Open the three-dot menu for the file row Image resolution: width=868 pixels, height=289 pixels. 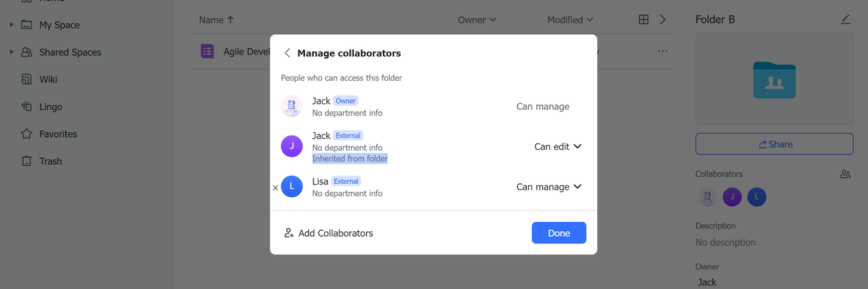point(663,52)
